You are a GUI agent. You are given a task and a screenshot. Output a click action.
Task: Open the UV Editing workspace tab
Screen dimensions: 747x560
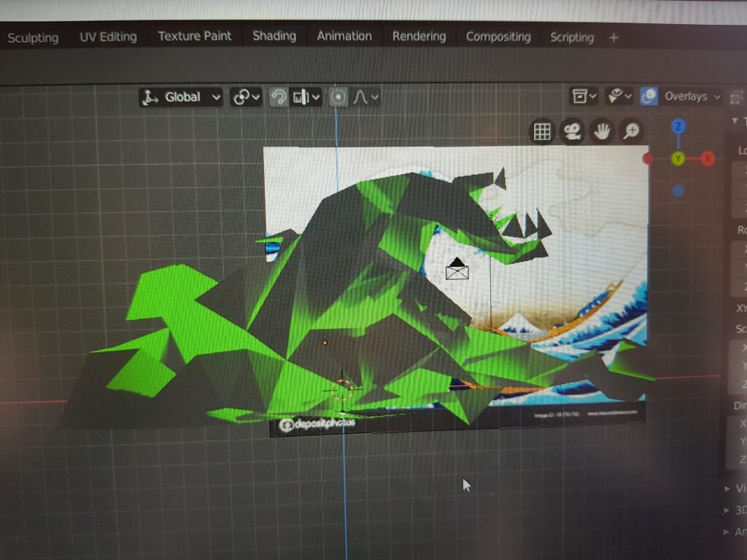(x=108, y=37)
